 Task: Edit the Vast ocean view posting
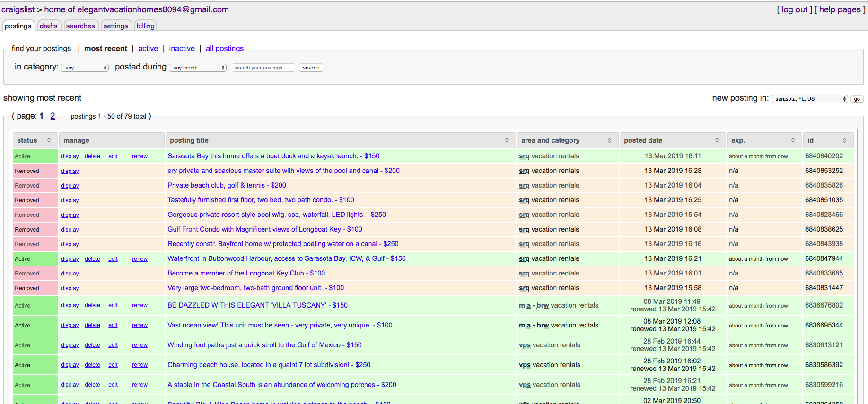[113, 325]
